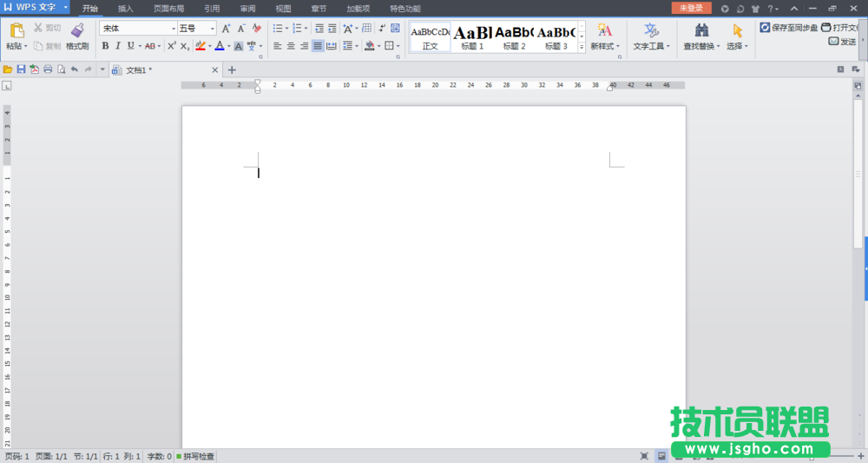Click the red font color A swatch
868x463 pixels.
coord(219,46)
